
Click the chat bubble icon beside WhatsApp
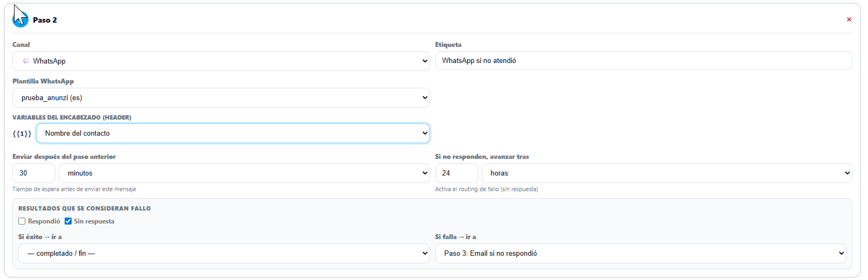(x=26, y=61)
